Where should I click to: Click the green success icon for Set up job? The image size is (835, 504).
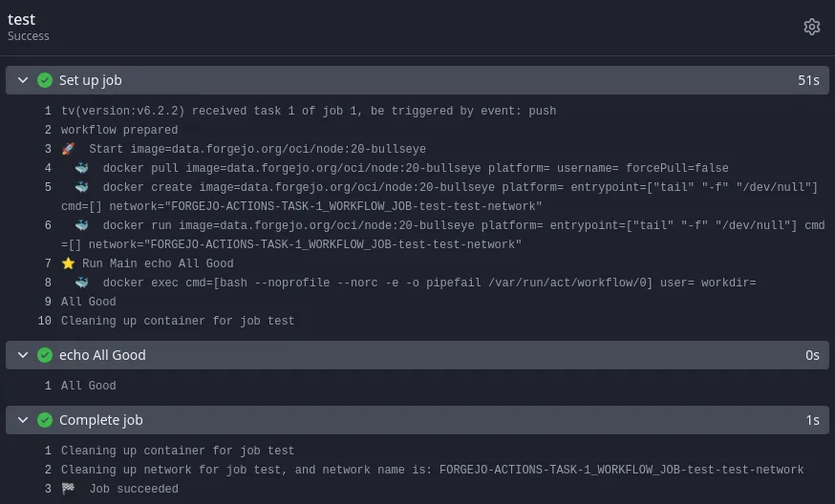tap(45, 80)
